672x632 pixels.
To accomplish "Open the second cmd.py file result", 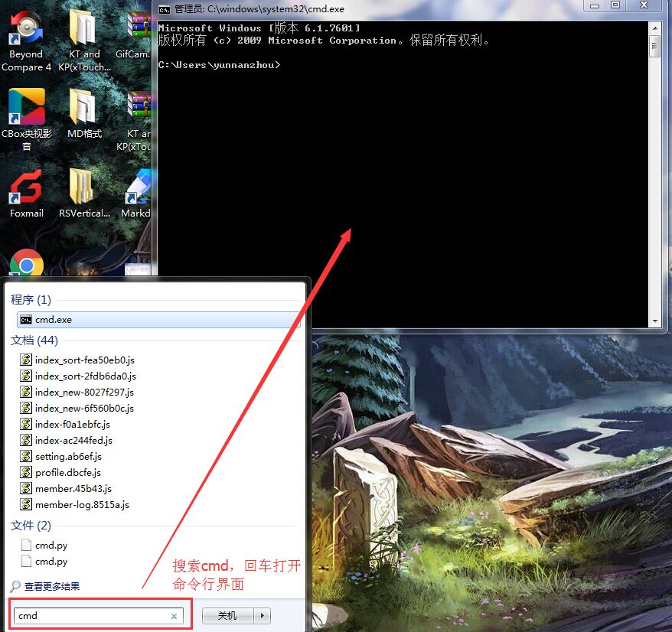I will pos(44,561).
